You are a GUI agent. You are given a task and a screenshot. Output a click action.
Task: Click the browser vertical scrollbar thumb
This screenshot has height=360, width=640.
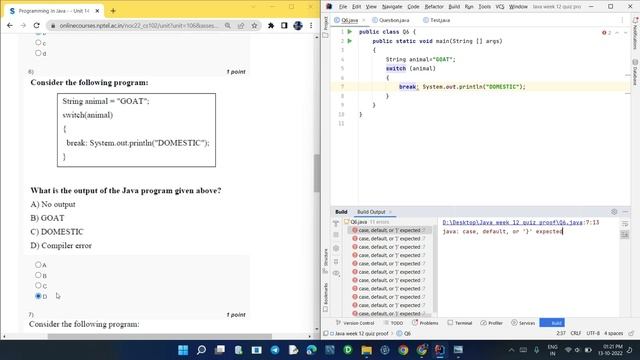317,173
